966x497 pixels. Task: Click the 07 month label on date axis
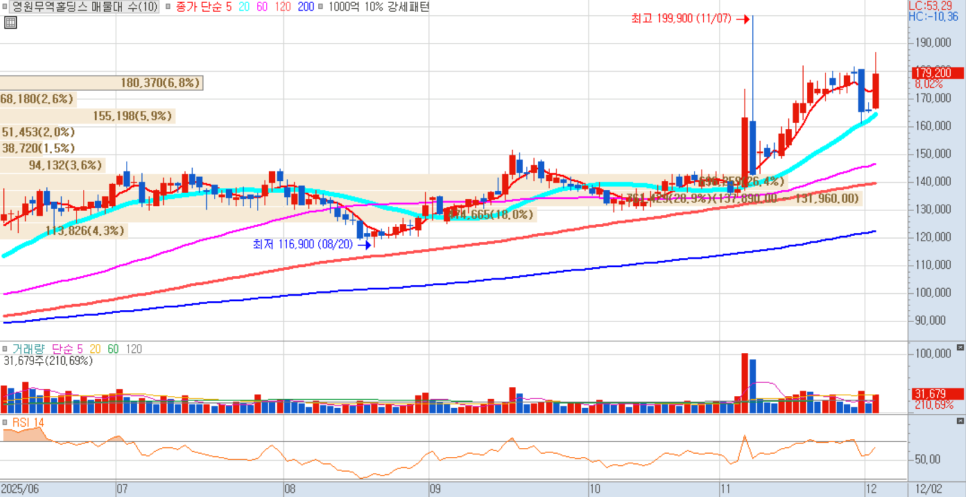[x=122, y=488]
